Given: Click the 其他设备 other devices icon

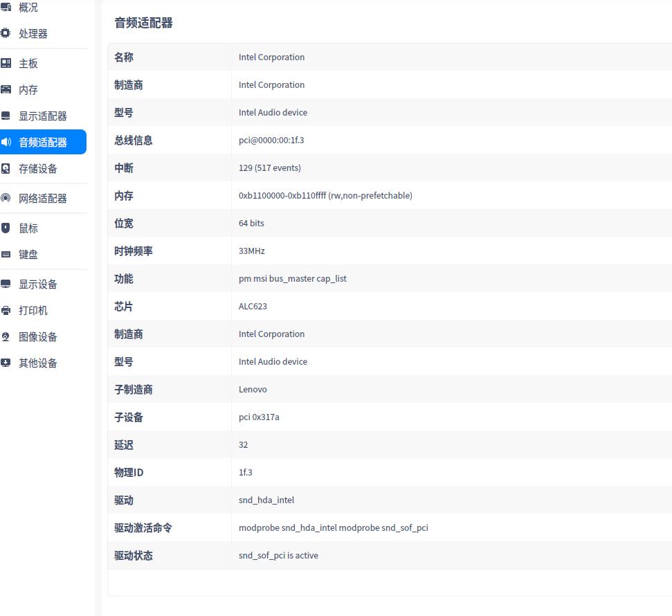Looking at the screenshot, I should pos(6,363).
